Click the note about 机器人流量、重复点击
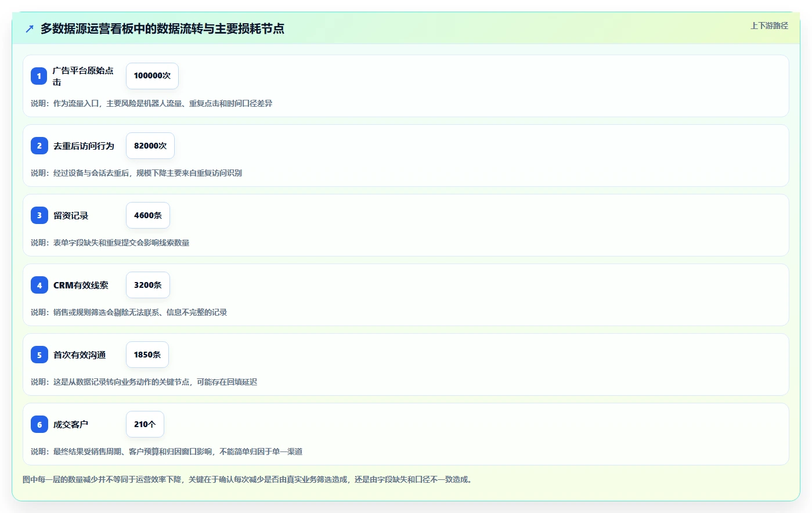Screen dimensions: 812x513 [151, 103]
